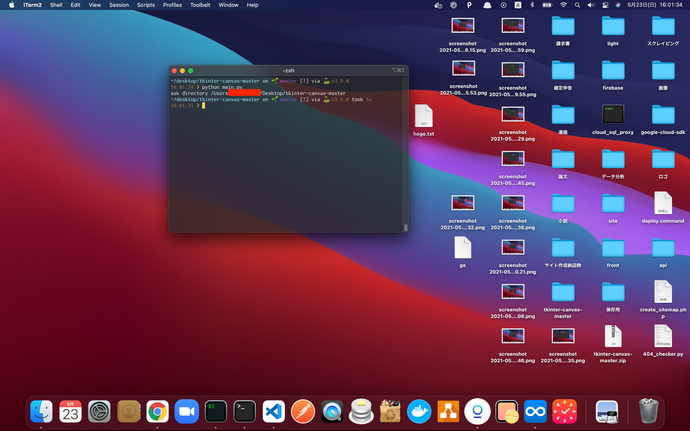This screenshot has height=431, width=690.
Task: Click the iTerm2 dollar-prompt icon in the Dock
Action: tap(216, 411)
